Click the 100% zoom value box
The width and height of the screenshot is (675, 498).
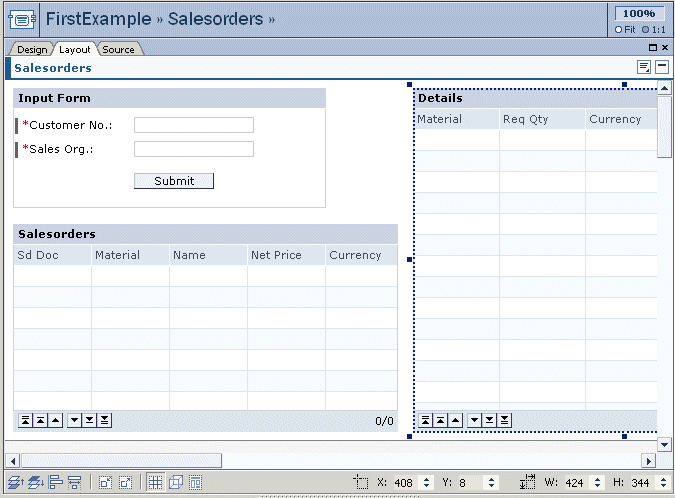point(639,13)
